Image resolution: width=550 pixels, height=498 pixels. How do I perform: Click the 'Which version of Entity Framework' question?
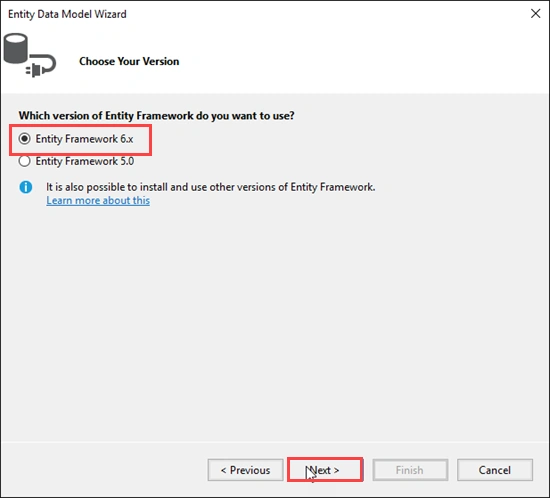coord(156,116)
